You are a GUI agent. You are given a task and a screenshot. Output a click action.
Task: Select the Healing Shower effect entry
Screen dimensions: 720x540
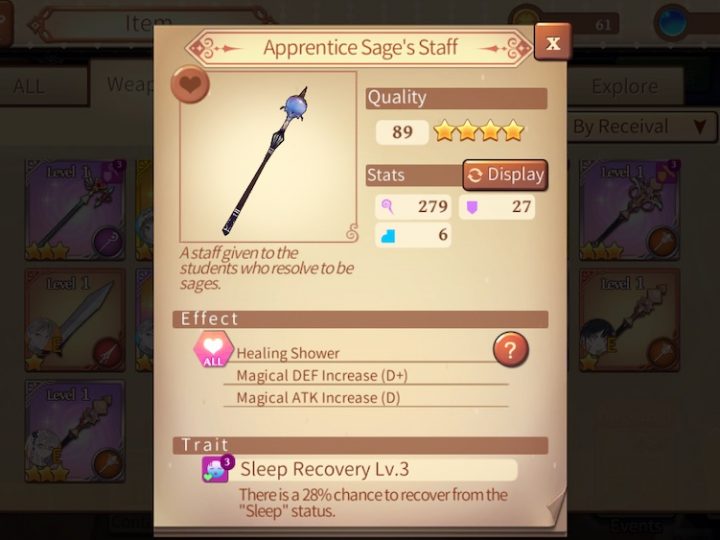(x=288, y=353)
